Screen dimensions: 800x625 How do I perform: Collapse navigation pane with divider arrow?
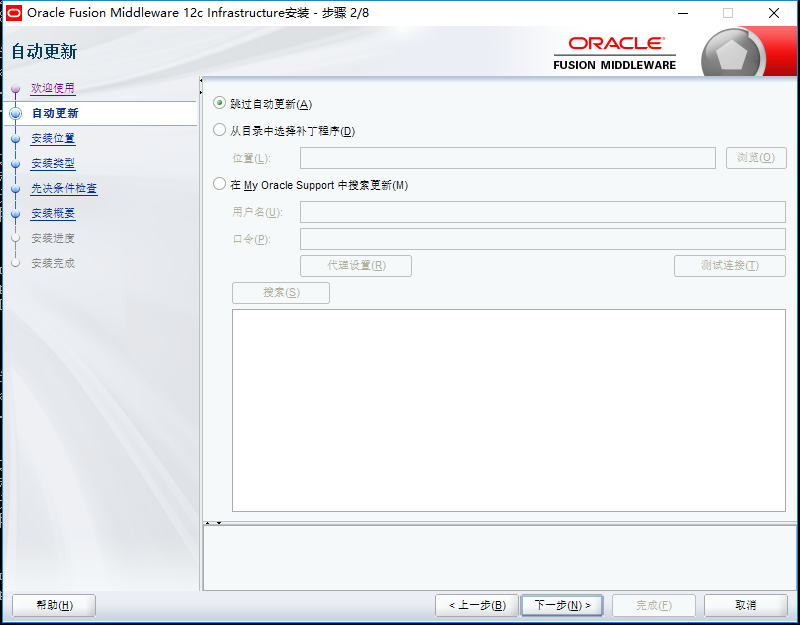point(201,81)
